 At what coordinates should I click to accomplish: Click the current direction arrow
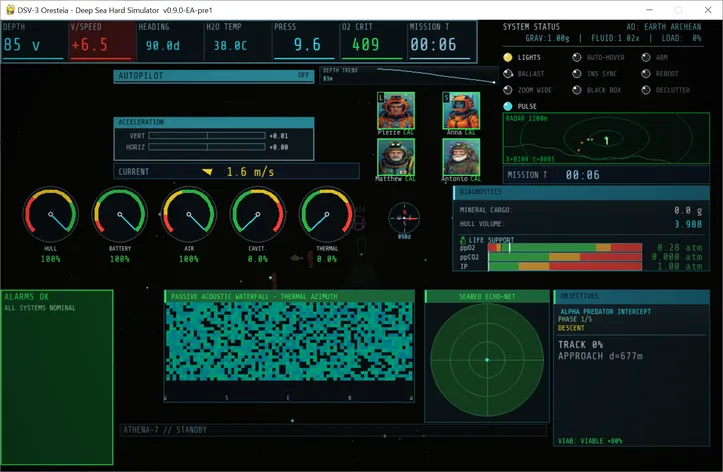coord(207,171)
